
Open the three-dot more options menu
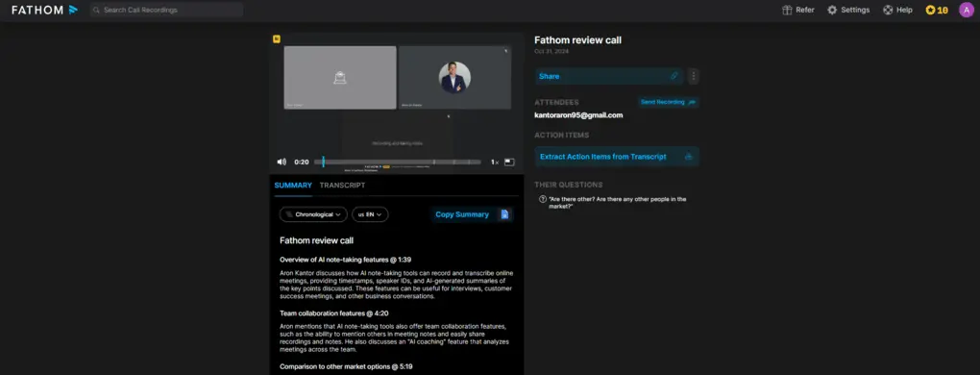point(693,76)
